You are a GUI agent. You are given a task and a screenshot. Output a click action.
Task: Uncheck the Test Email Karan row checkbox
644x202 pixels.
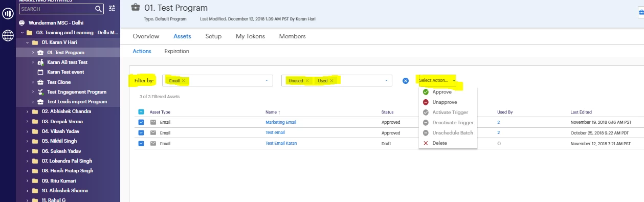pos(141,144)
